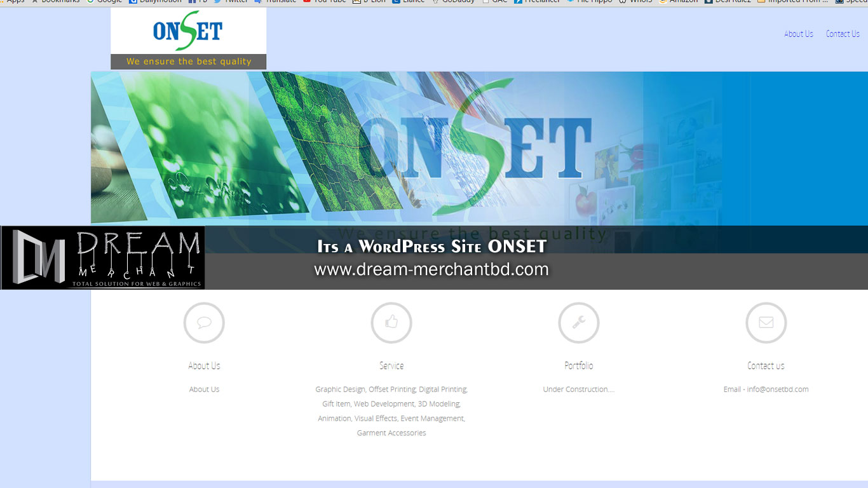
Task: Click the info@onsetbd.com email text
Action: click(x=778, y=390)
